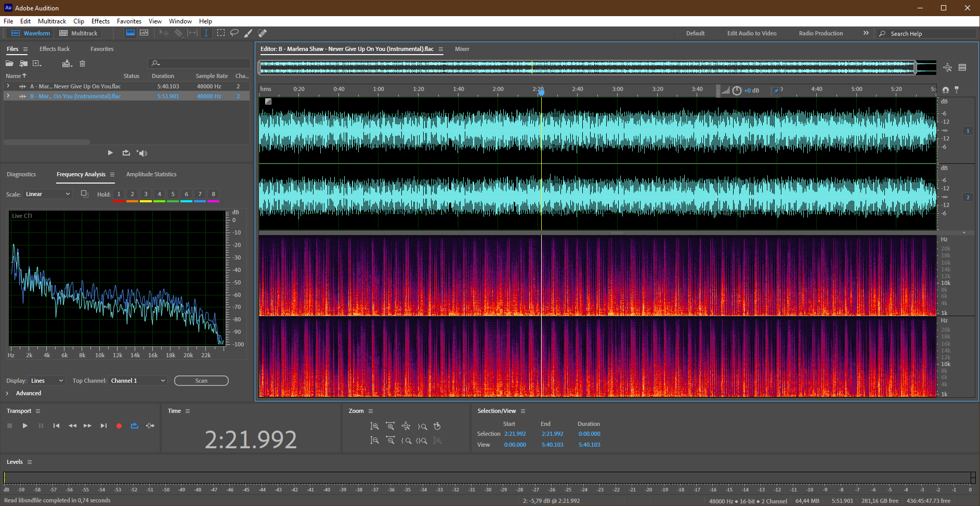980x506 pixels.
Task: Click the red Record button
Action: coord(119,426)
